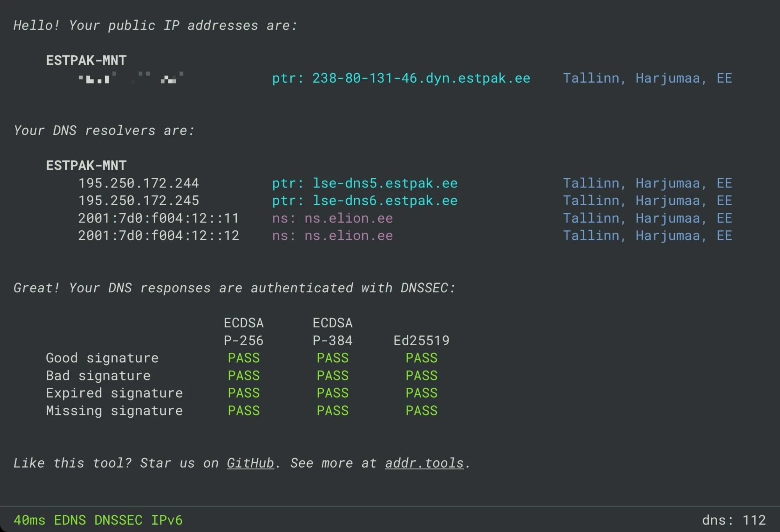
Task: Click the dns: 112 counter
Action: [x=734, y=520]
